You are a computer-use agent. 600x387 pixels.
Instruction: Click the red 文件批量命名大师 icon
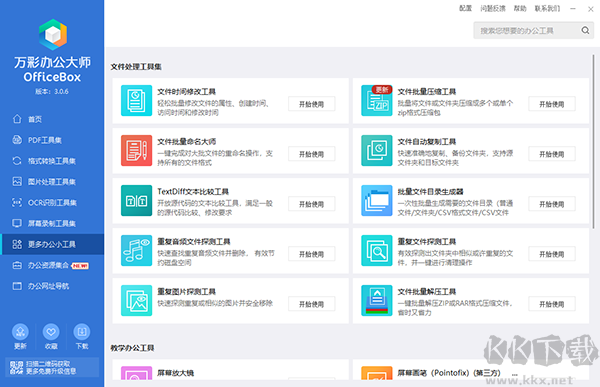(x=136, y=150)
